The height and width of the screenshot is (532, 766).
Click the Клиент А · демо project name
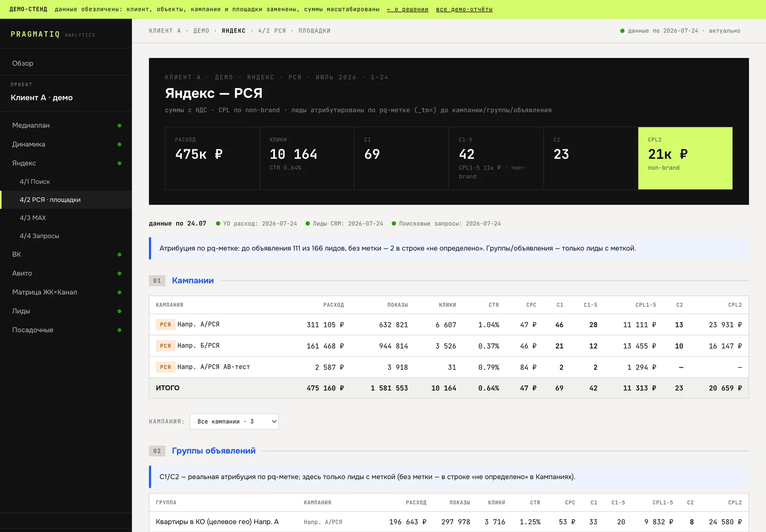(42, 98)
